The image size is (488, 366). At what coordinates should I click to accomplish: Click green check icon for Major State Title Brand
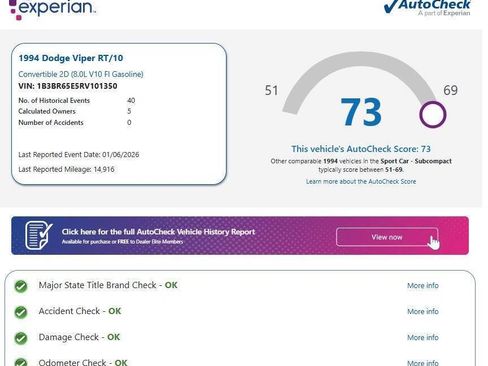(x=21, y=286)
